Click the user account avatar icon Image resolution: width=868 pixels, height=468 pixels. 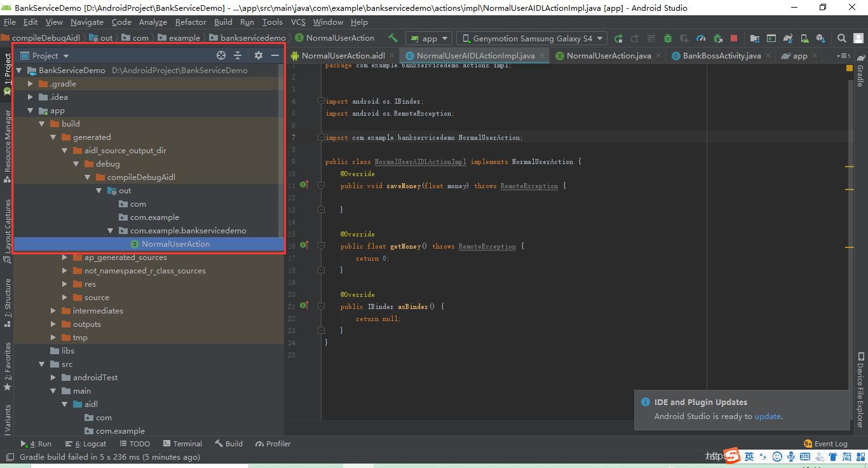click(x=858, y=38)
